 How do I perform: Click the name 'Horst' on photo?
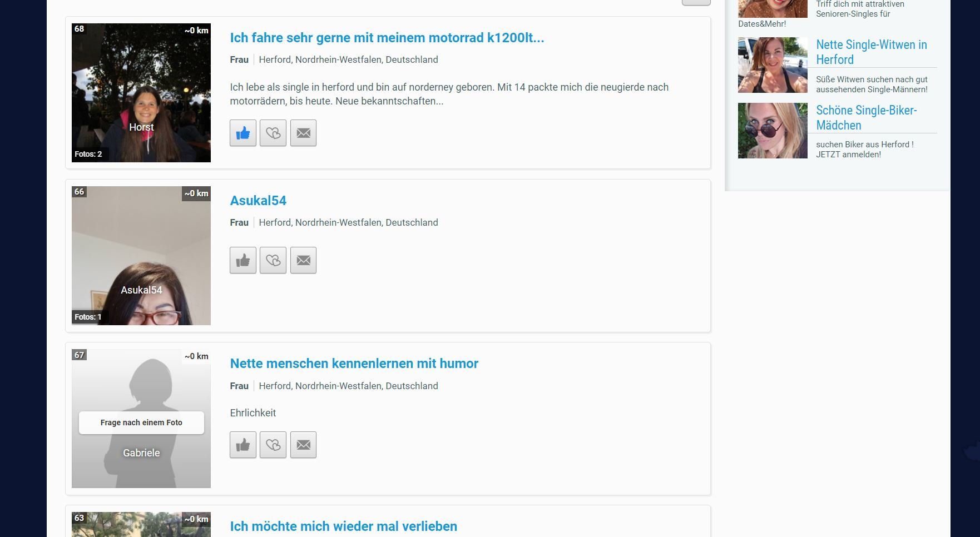pos(141,127)
